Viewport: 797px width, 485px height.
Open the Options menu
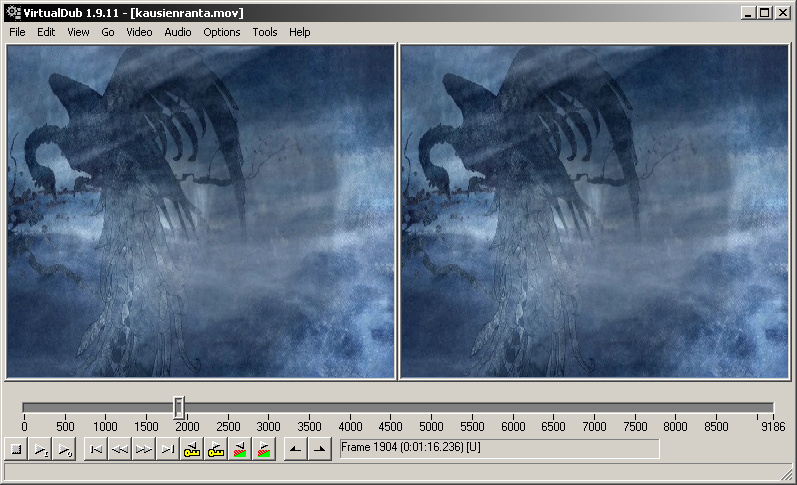coord(222,32)
